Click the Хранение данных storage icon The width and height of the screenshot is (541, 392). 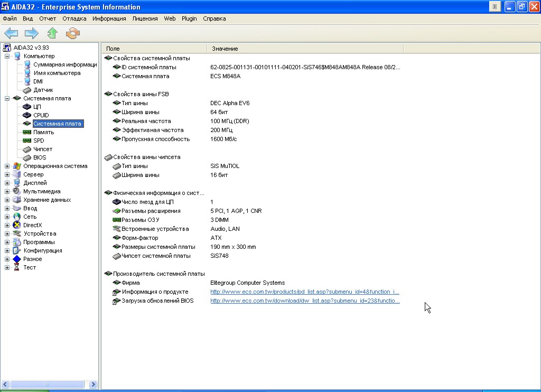[x=17, y=200]
